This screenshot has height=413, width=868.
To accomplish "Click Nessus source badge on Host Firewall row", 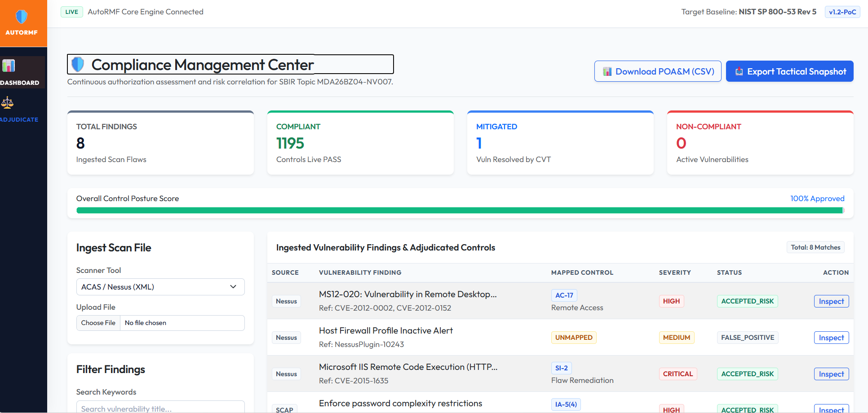I will pos(286,338).
